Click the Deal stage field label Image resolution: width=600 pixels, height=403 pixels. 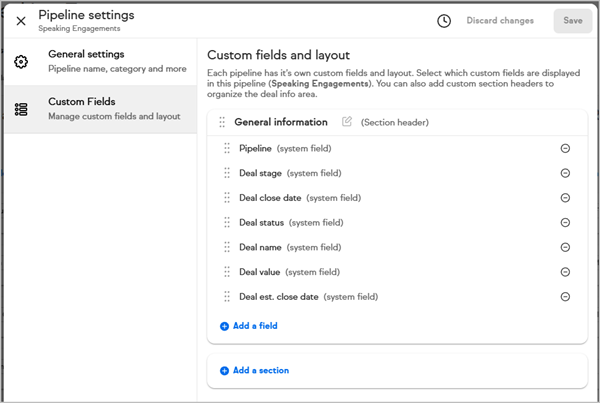[x=260, y=173]
